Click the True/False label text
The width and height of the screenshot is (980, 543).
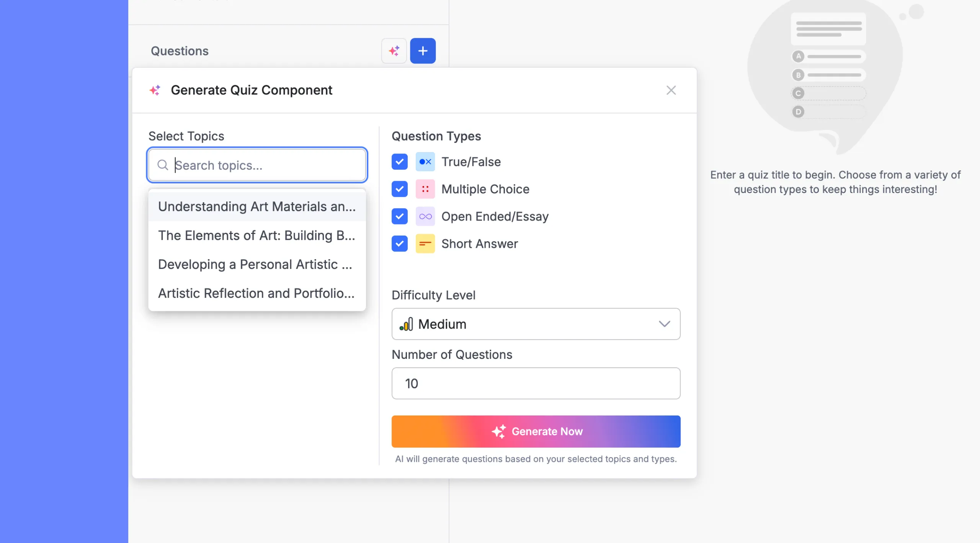point(471,162)
